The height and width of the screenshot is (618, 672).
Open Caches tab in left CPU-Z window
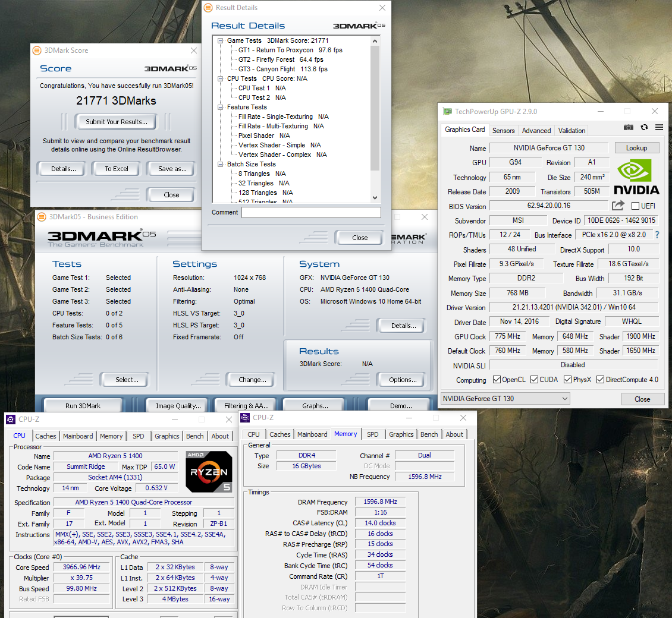tap(45, 436)
